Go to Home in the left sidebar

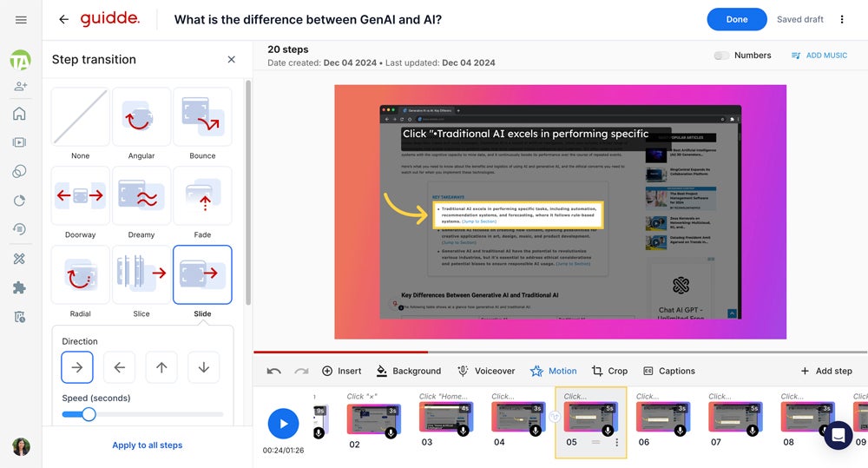[x=19, y=114]
